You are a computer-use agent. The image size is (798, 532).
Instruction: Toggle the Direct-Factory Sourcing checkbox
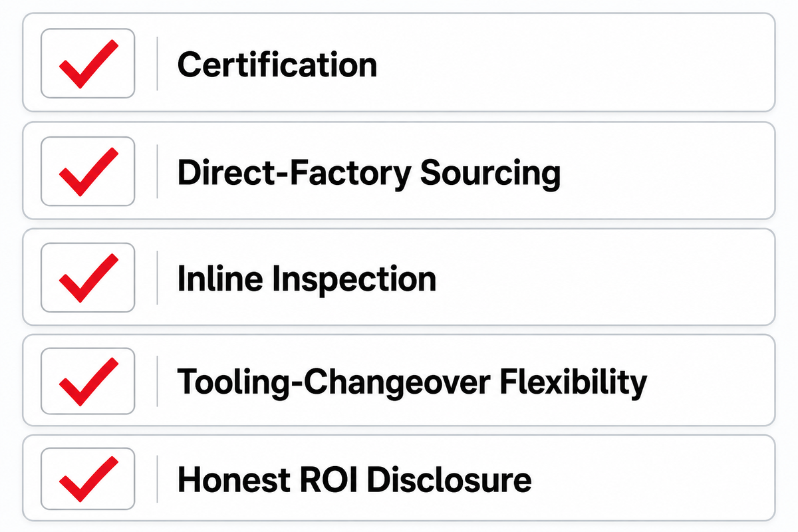88,171
